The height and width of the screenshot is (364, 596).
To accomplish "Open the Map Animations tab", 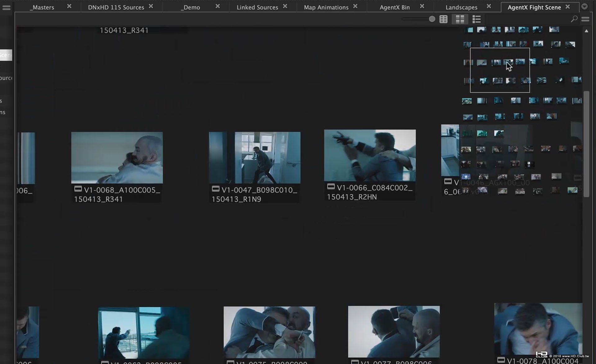I will (326, 7).
